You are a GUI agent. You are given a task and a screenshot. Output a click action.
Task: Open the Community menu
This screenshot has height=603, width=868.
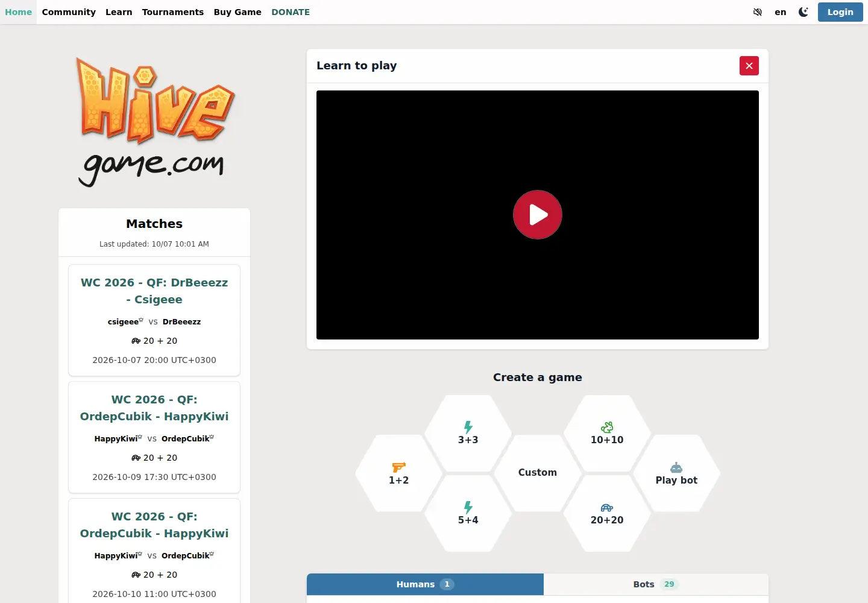tap(69, 12)
